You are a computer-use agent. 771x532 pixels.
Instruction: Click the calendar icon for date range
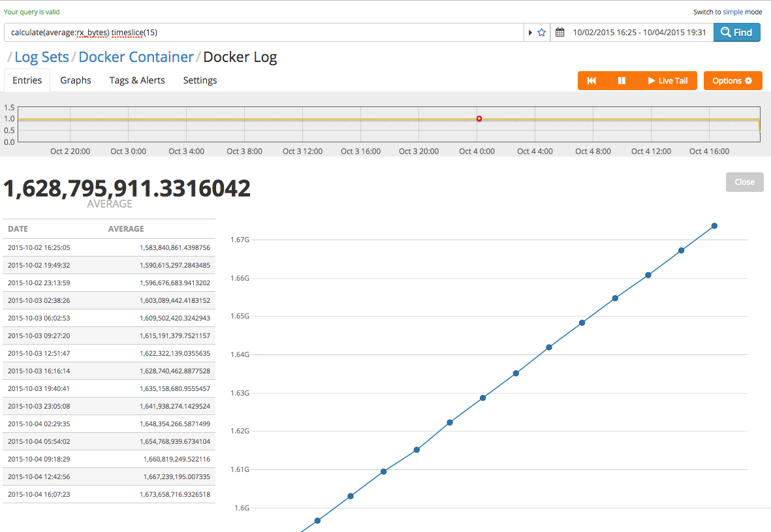(x=559, y=33)
